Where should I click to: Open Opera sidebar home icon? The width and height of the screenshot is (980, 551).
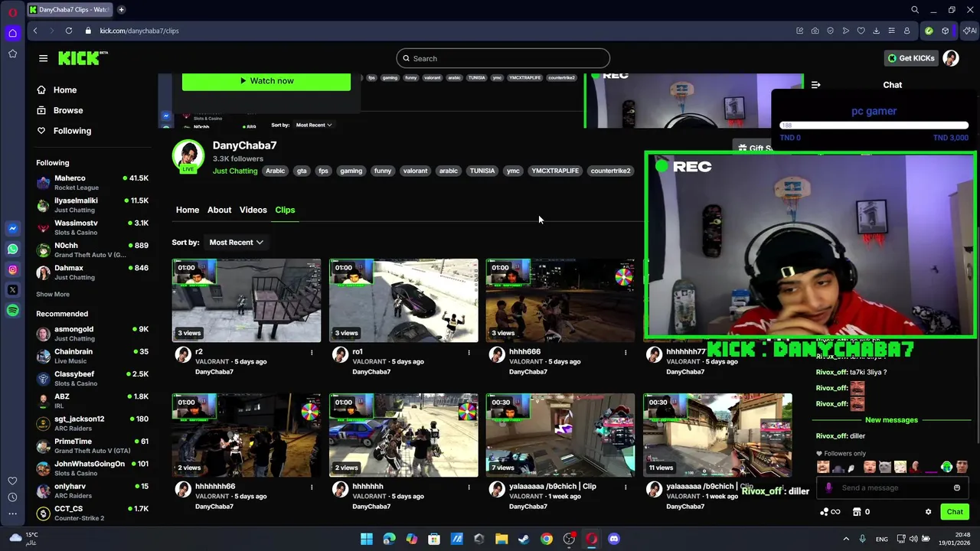(x=12, y=33)
